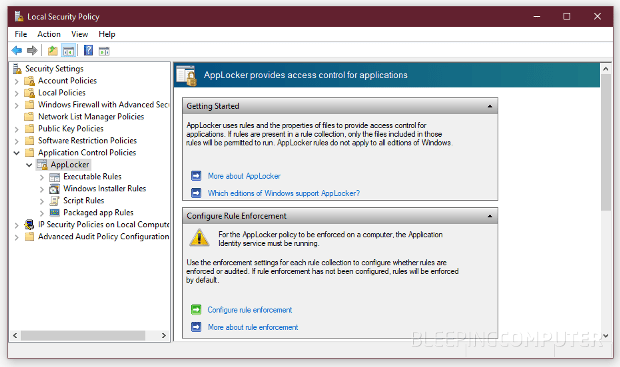Screen dimensions: 620x367
Task: Click the Up one level folder icon
Action: click(x=53, y=51)
